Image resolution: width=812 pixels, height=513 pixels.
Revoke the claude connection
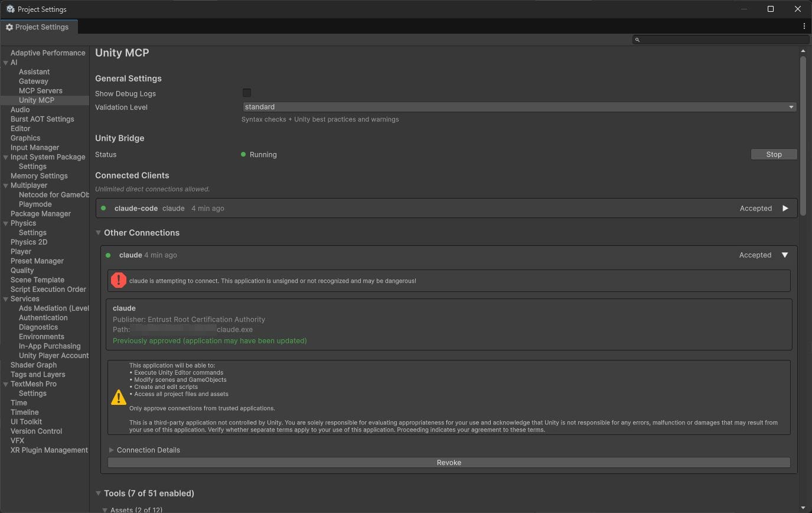(449, 462)
